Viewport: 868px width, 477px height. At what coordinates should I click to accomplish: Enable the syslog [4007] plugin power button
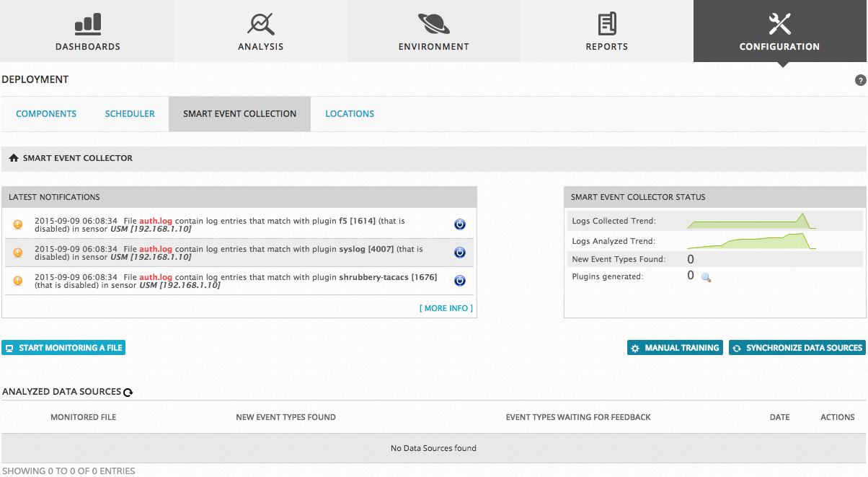(460, 253)
